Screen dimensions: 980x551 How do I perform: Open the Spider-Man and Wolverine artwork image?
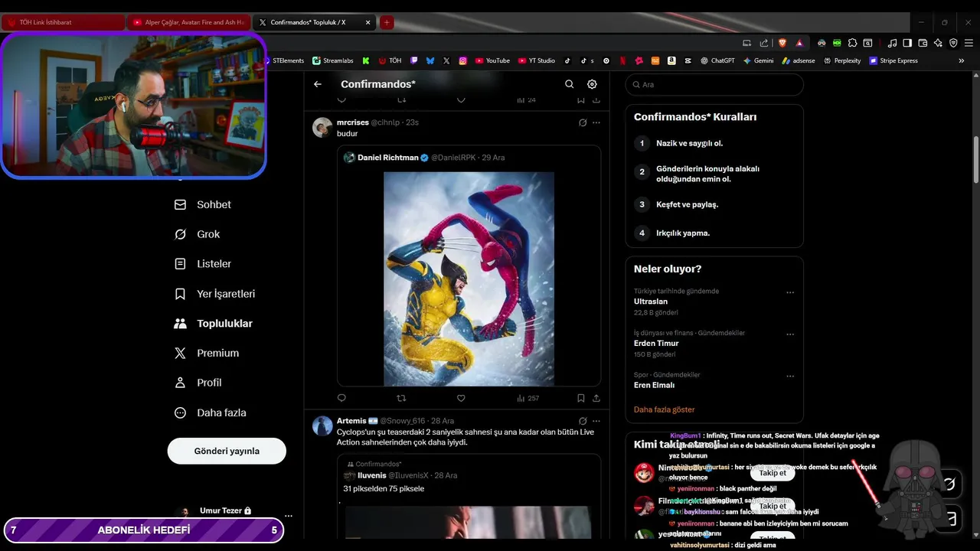click(469, 279)
